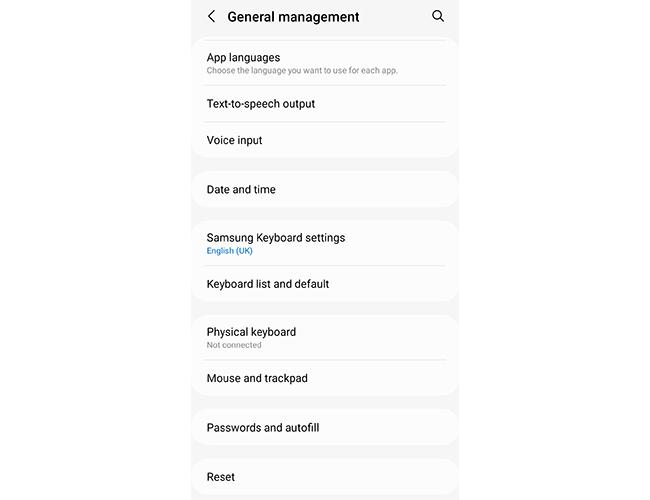Open App languages settings
The image size is (650, 500).
pyautogui.click(x=325, y=63)
